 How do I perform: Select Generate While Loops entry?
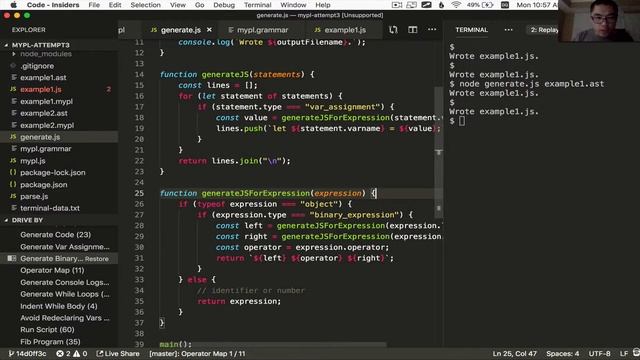[x=64, y=294]
